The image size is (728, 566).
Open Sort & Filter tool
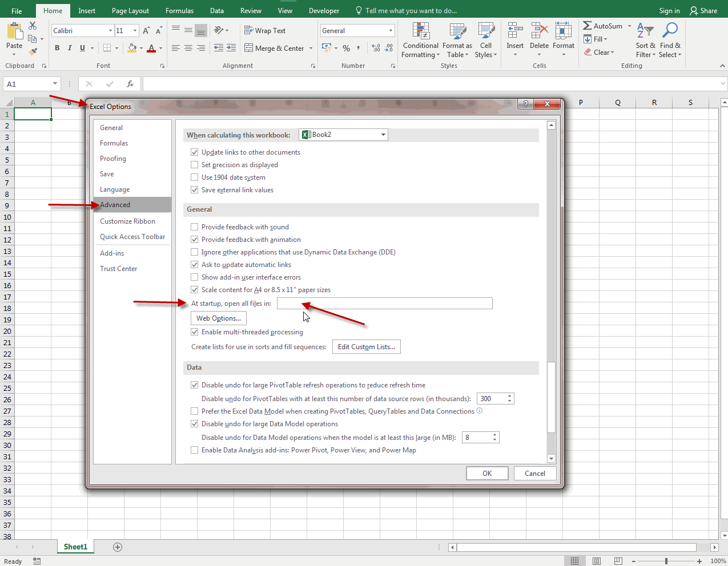coord(645,42)
